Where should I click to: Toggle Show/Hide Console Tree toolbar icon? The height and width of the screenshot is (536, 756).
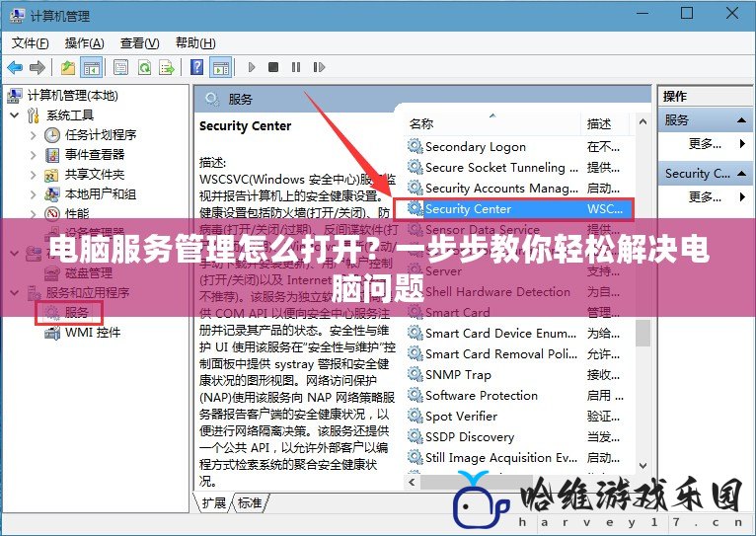point(91,67)
